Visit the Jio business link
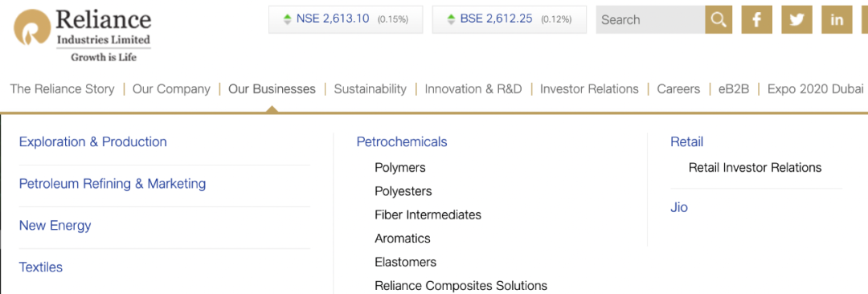The image size is (868, 294). click(x=679, y=207)
